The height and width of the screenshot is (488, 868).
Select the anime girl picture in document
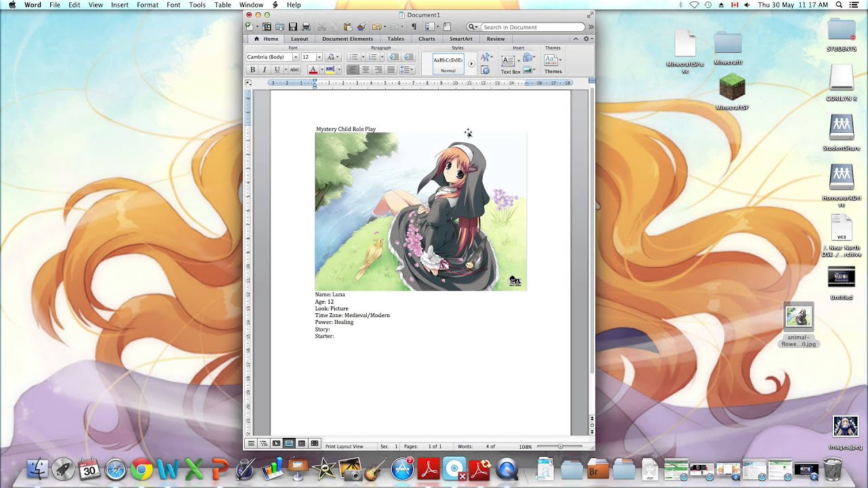(x=420, y=211)
